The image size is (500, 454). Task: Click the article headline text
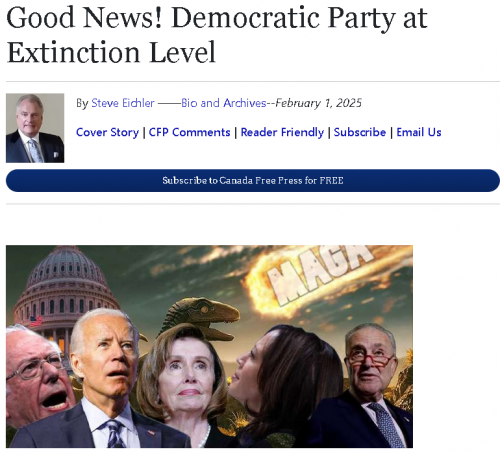point(217,34)
